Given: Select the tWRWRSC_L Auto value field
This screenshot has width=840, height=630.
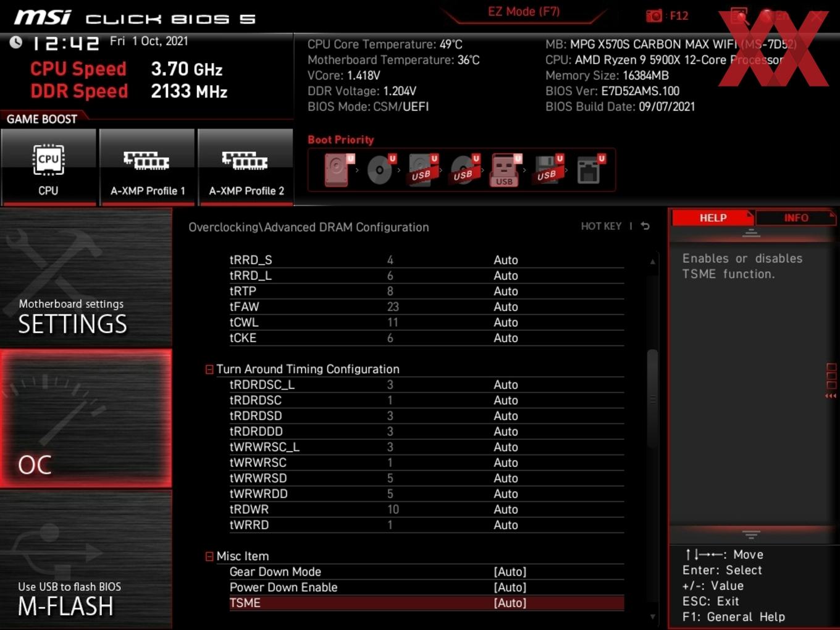Looking at the screenshot, I should click(x=506, y=447).
